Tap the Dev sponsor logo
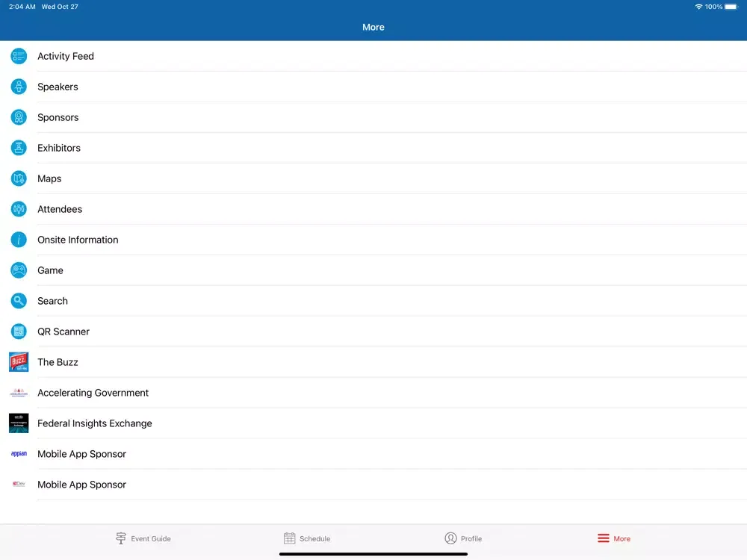The image size is (747, 560). click(x=19, y=485)
